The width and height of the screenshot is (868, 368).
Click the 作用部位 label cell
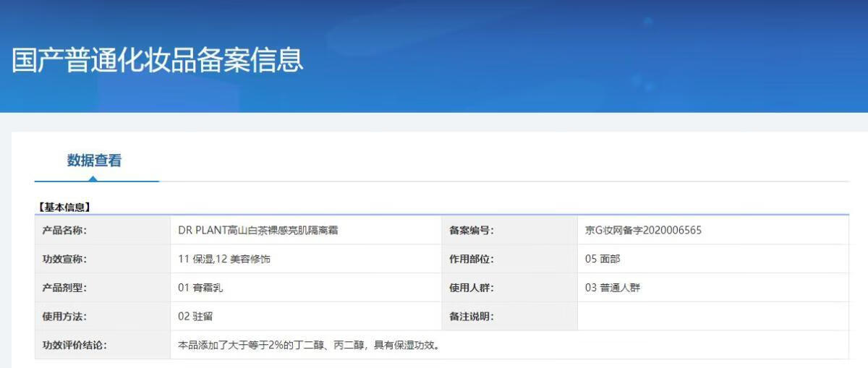point(472,259)
